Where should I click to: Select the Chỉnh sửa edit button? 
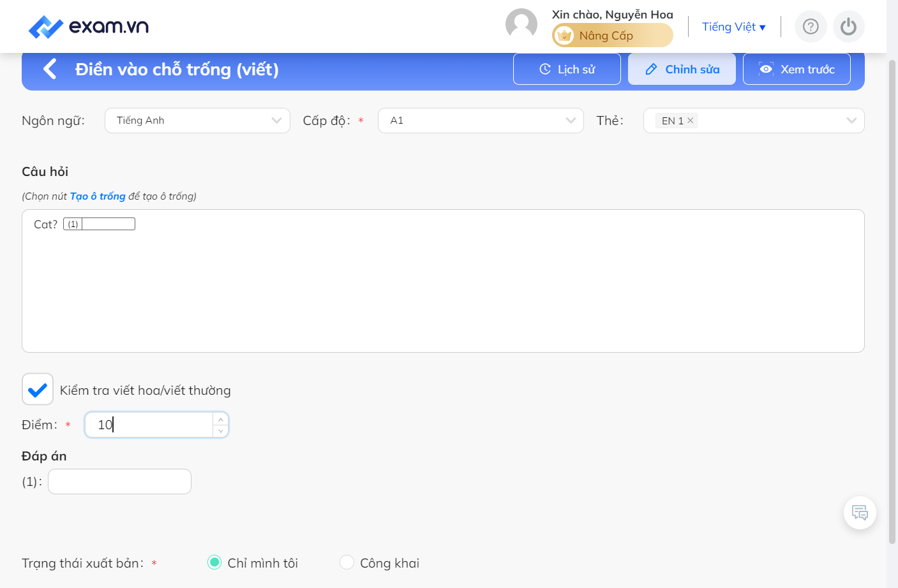coord(682,69)
